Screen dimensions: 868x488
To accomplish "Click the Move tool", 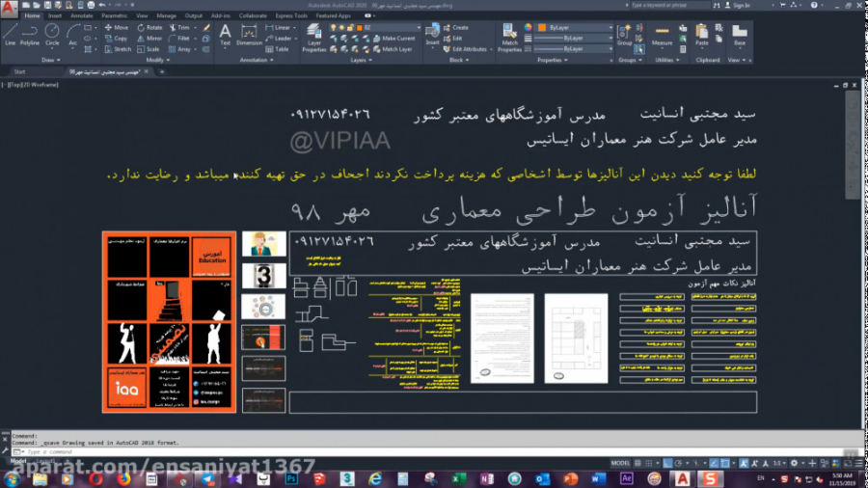I will pyautogui.click(x=117, y=28).
